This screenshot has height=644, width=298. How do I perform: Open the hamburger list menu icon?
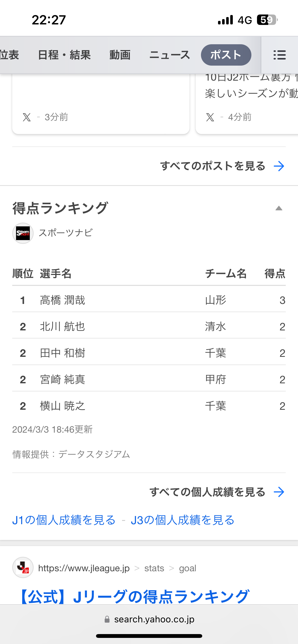tap(279, 55)
